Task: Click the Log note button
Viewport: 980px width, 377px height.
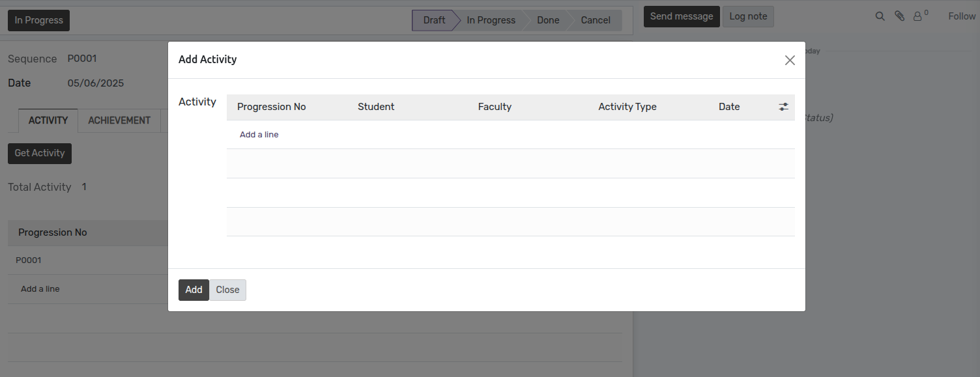Action: coord(747,16)
